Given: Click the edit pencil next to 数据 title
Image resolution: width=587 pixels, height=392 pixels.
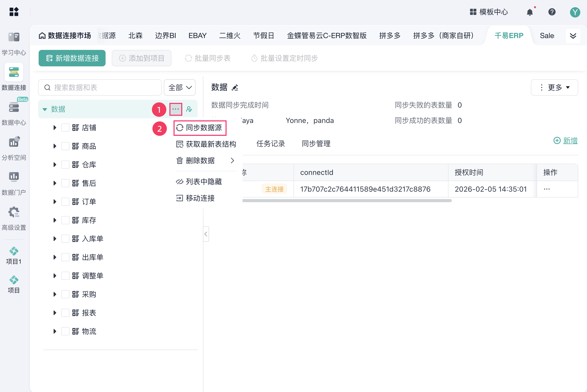Looking at the screenshot, I should (235, 88).
